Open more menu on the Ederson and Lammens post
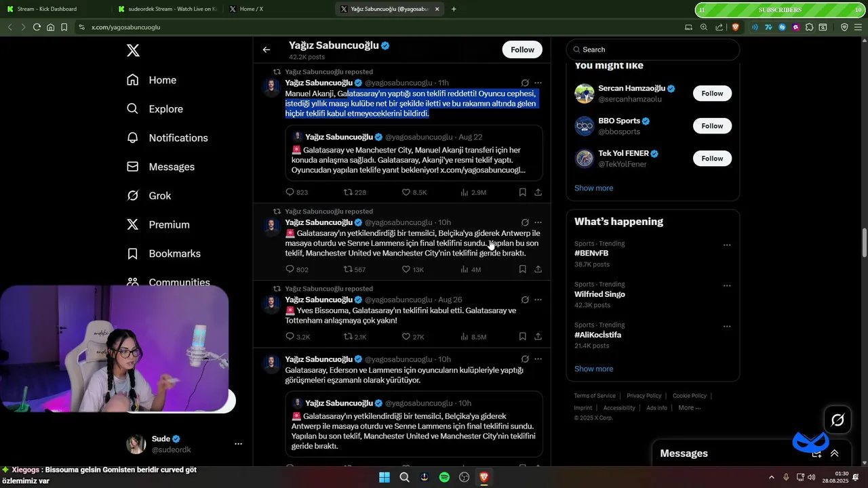The width and height of the screenshot is (868, 488). tap(538, 359)
